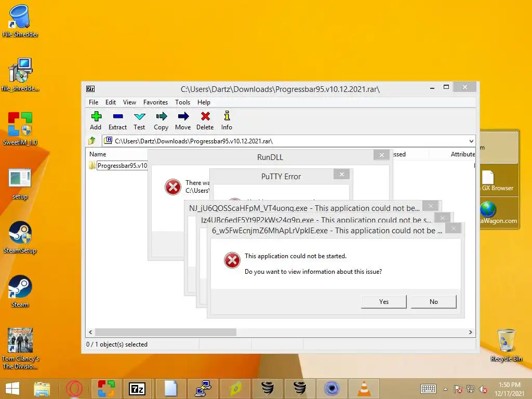
Task: Select the file_shredde... installer desktop icon
Action: pyautogui.click(x=20, y=75)
